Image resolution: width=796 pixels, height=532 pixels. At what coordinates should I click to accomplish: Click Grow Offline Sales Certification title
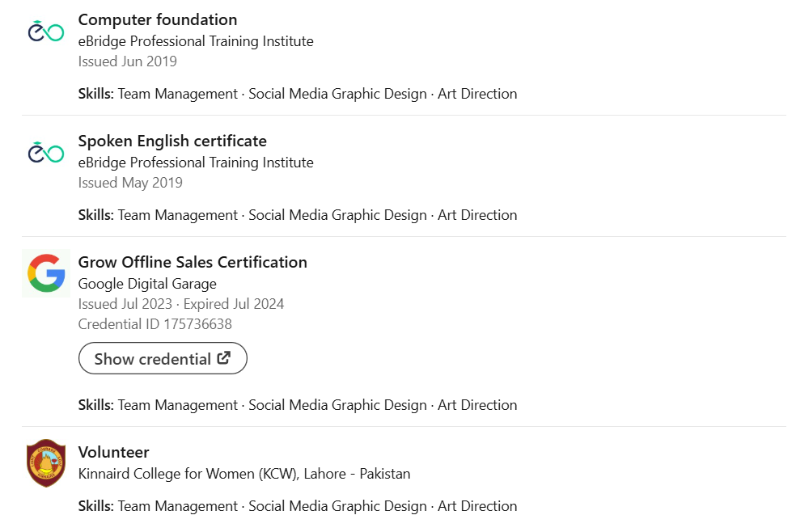(x=193, y=262)
